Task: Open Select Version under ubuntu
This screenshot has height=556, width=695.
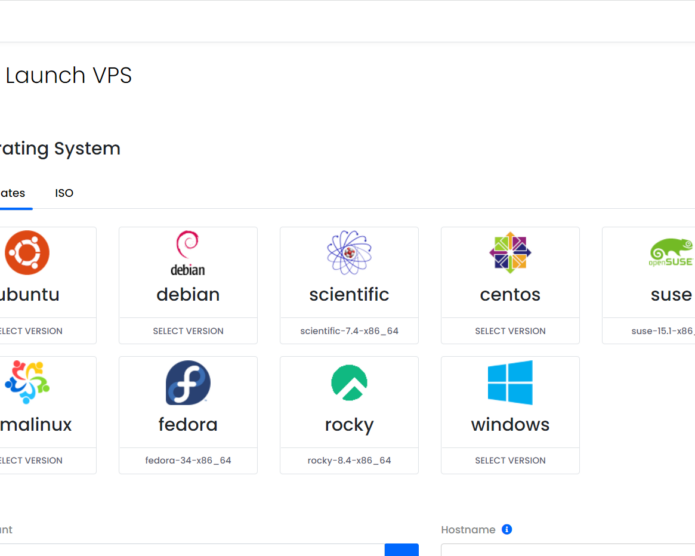Action: point(31,331)
